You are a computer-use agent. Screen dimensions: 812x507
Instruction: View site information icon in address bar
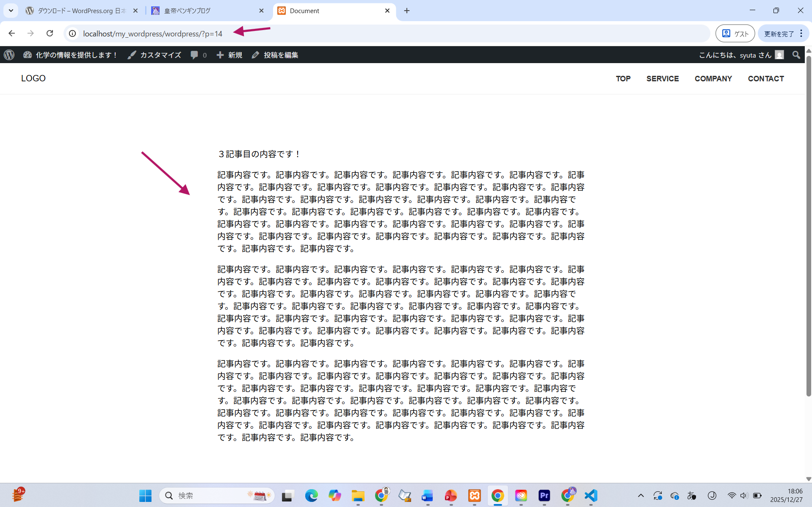pos(73,33)
